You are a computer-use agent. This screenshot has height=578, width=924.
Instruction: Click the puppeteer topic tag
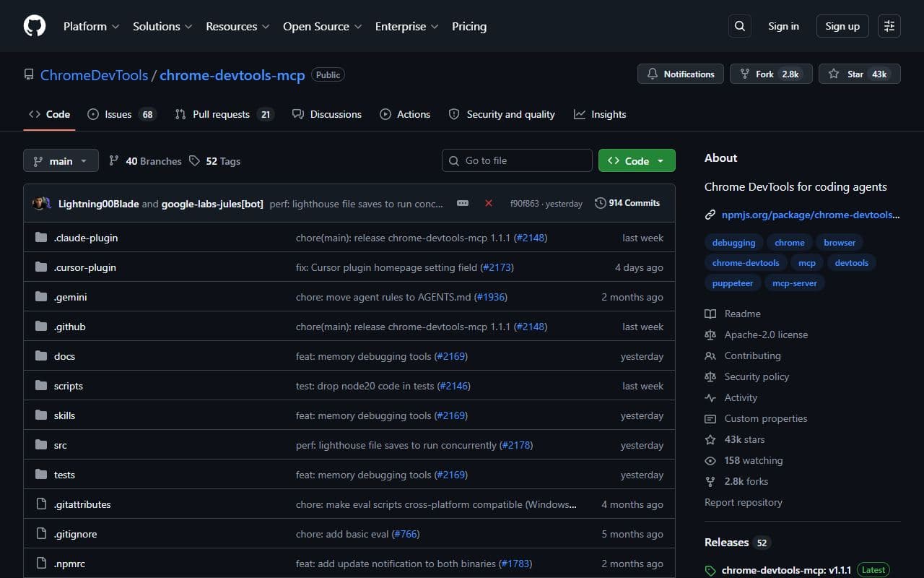pyautogui.click(x=733, y=283)
